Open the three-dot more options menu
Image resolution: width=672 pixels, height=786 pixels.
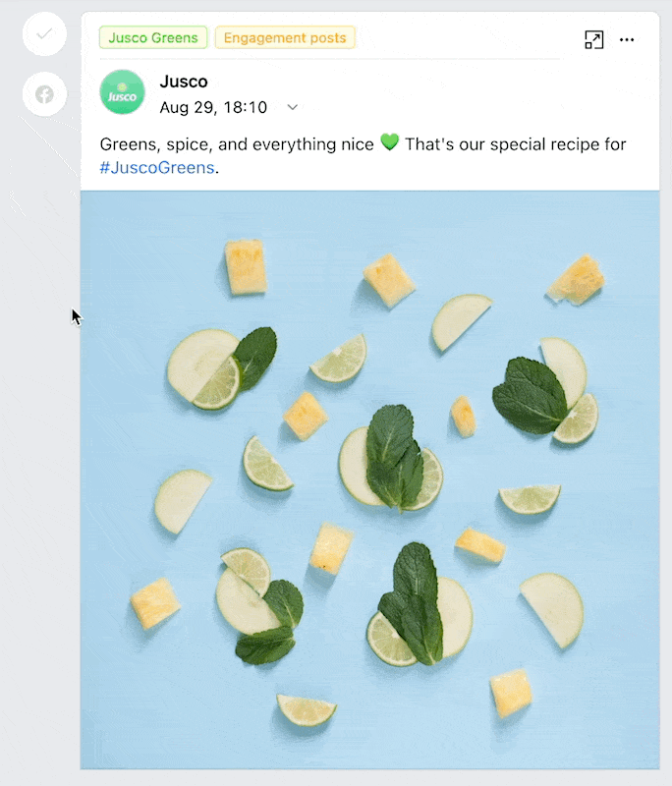click(627, 39)
